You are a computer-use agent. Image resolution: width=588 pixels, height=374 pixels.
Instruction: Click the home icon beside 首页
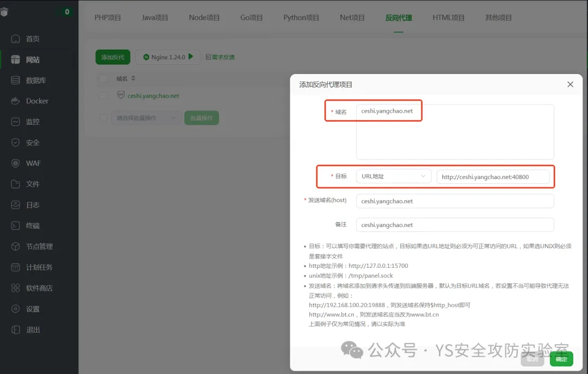click(15, 39)
